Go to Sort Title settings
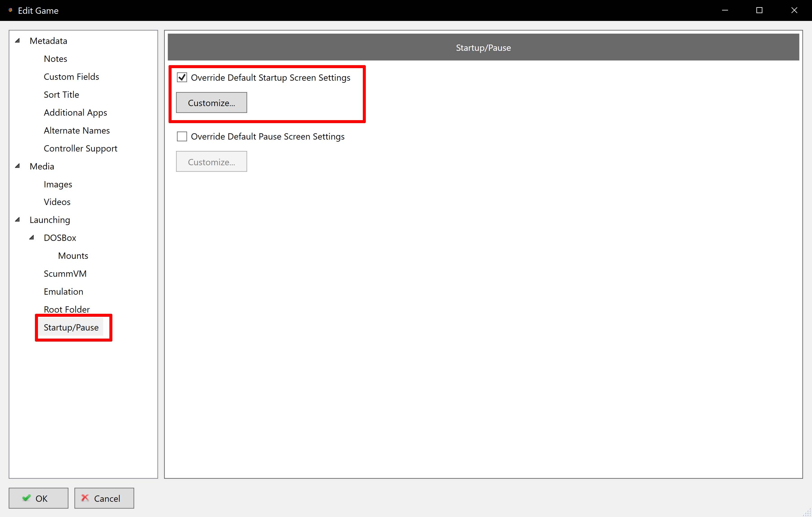This screenshot has width=812, height=517. pyautogui.click(x=61, y=94)
